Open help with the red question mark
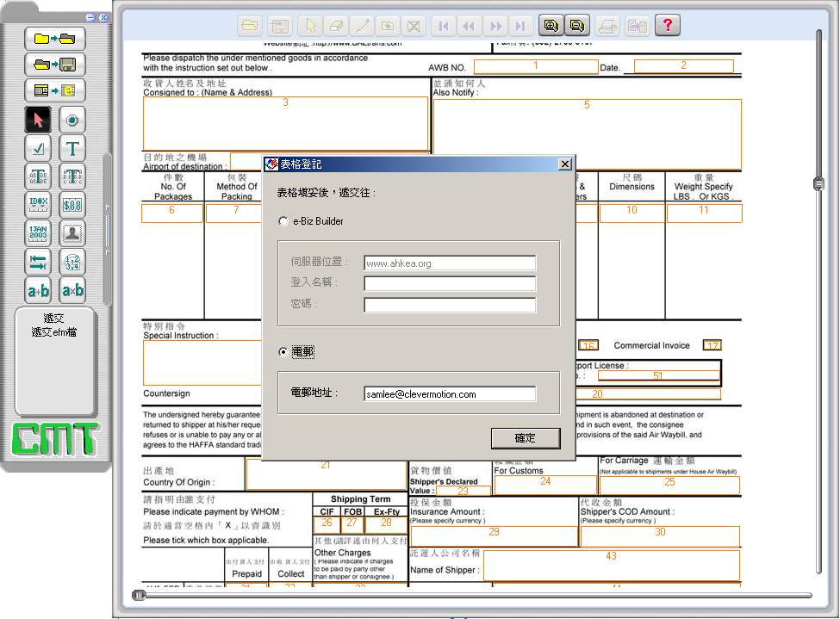This screenshot has height=619, width=840. [x=668, y=26]
